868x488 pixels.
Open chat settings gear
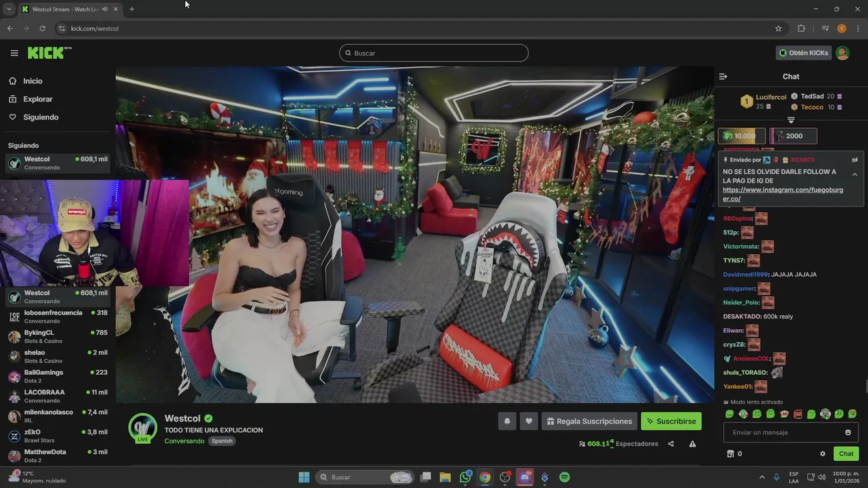coord(823,454)
